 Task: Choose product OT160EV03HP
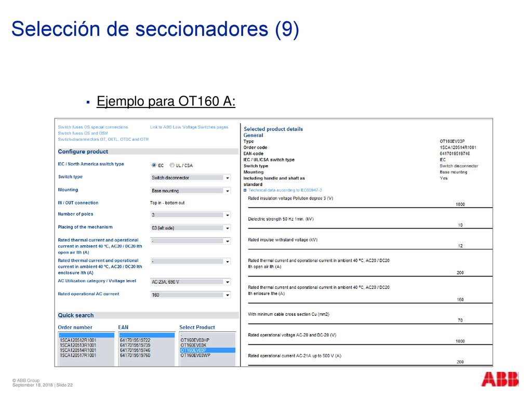195,340
